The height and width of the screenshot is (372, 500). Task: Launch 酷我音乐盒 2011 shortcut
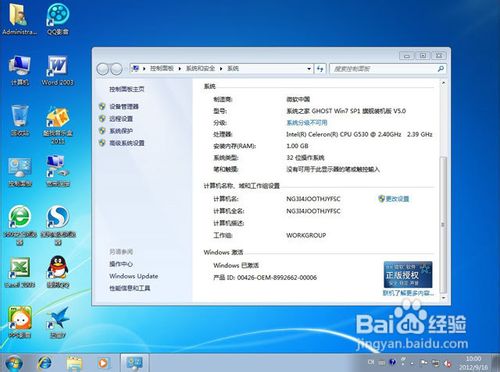pyautogui.click(x=58, y=124)
